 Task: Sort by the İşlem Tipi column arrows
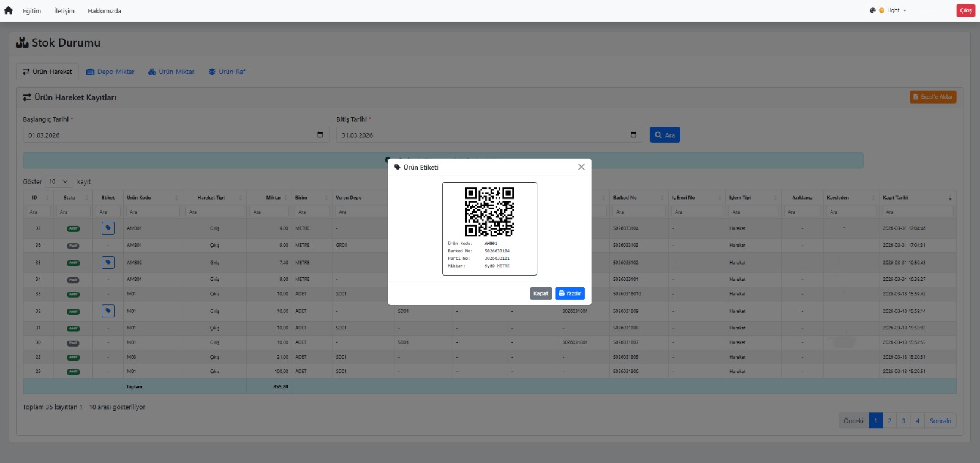click(775, 198)
